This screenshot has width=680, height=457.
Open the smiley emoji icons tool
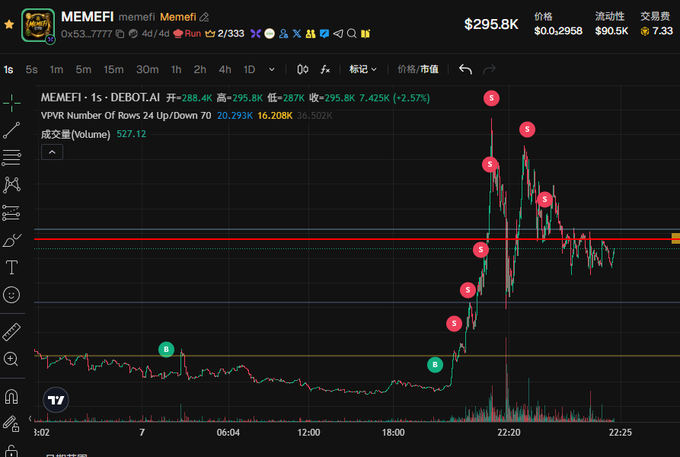point(12,295)
